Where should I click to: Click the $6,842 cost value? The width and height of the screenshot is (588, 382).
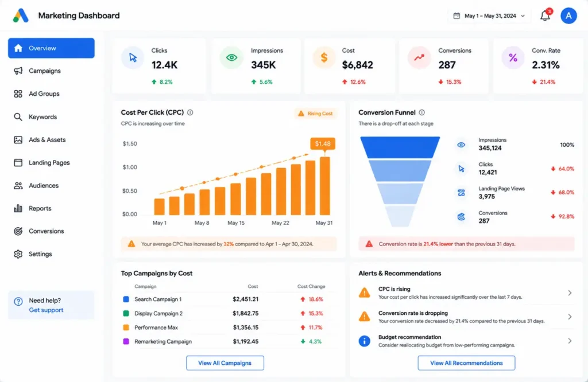[x=357, y=65]
